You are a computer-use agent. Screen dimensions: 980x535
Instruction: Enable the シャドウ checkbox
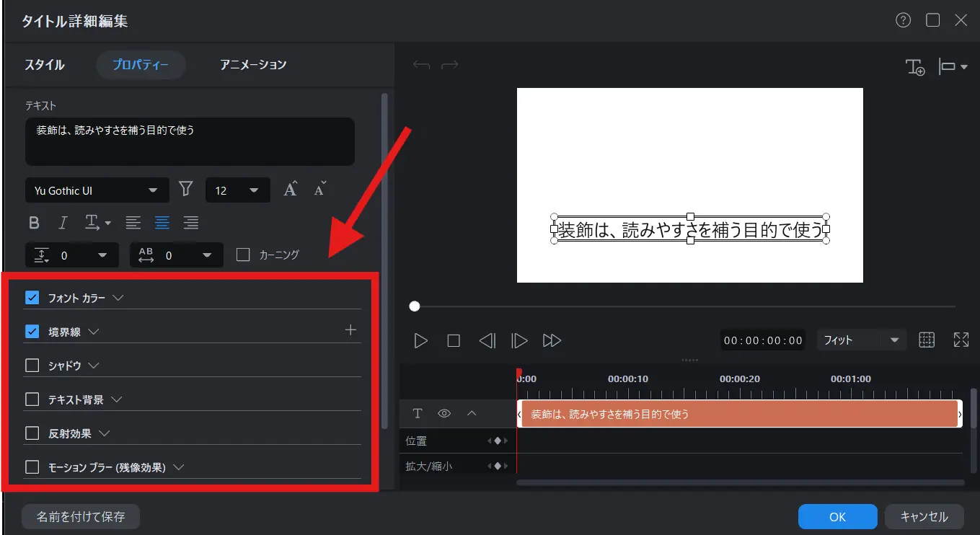point(32,366)
